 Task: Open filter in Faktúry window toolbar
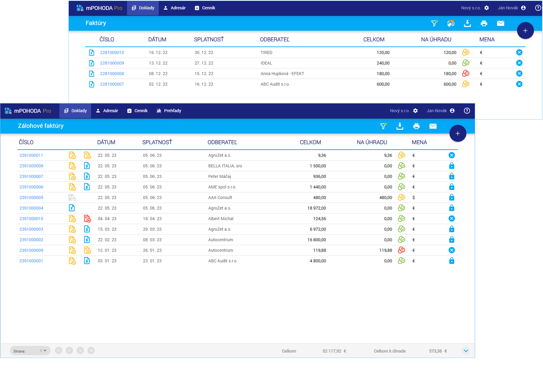click(434, 23)
